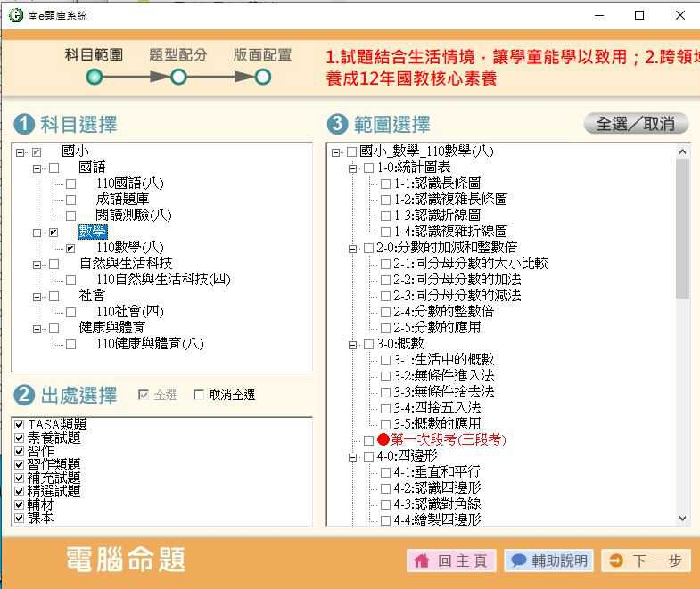This screenshot has width=700, height=589.
Task: Check 2-2:同分母分數的加法 checkbox
Action: pos(385,280)
